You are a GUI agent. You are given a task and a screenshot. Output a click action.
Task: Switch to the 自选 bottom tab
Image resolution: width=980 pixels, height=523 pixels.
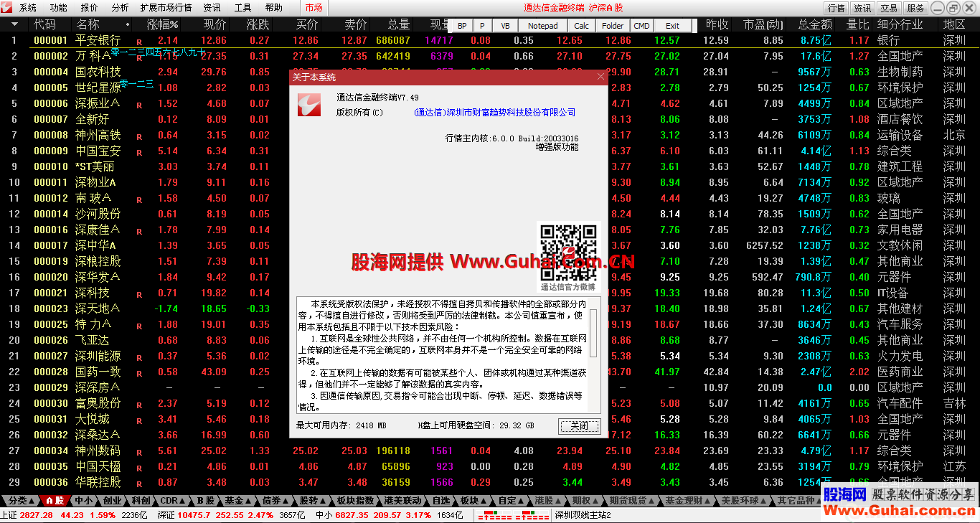(x=441, y=501)
